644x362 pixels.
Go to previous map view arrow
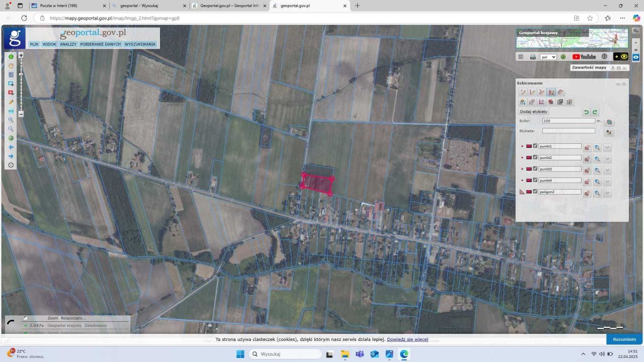tap(11, 147)
